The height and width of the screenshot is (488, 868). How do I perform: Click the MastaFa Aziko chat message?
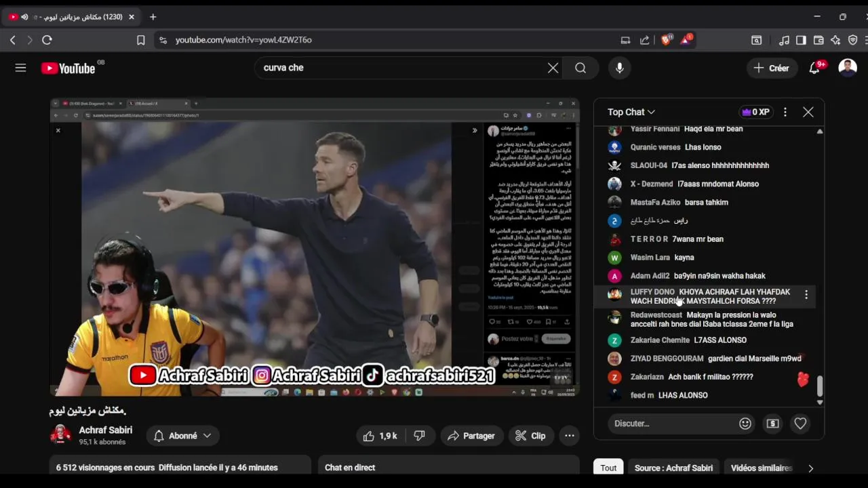point(707,202)
